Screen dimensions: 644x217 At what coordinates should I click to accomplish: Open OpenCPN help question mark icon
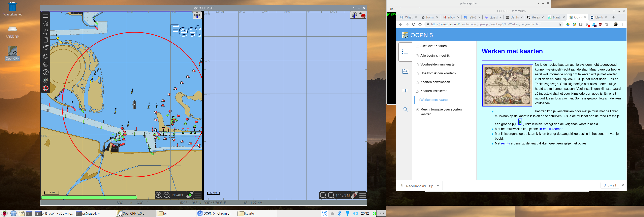45,72
